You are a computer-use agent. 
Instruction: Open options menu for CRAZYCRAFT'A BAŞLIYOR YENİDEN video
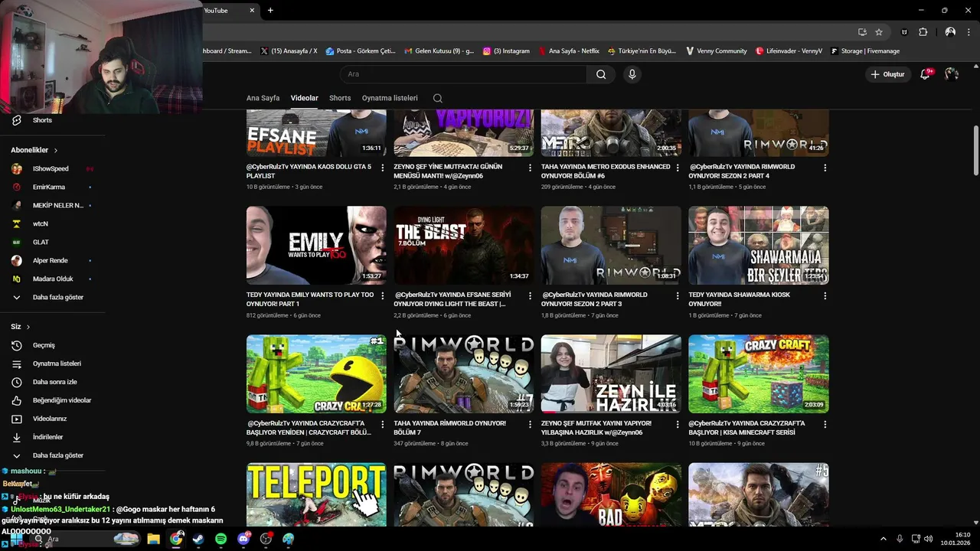[383, 424]
